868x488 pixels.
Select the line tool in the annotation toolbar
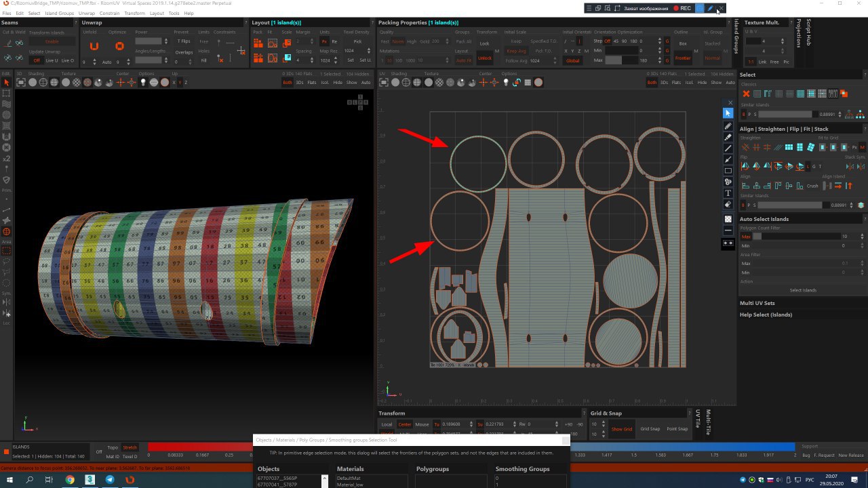(x=728, y=148)
